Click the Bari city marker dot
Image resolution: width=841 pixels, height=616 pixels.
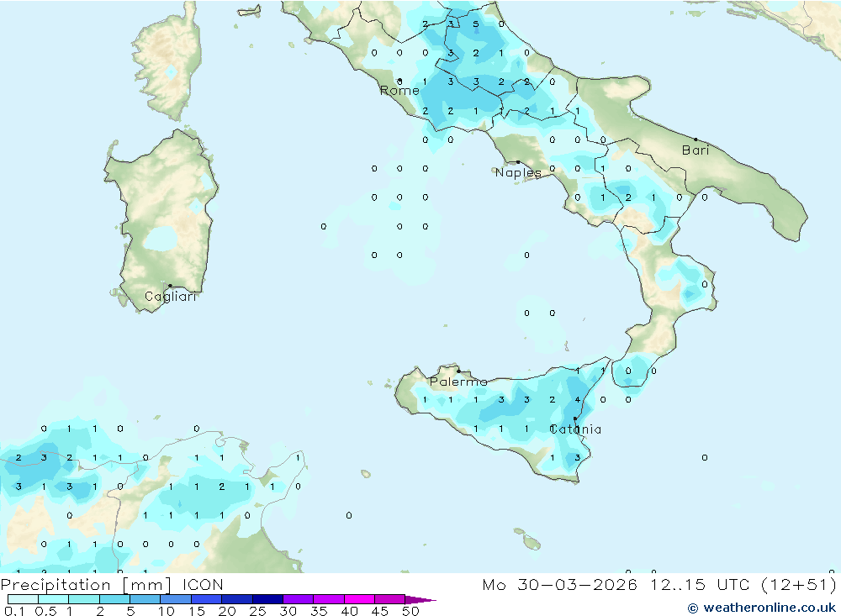click(x=696, y=140)
